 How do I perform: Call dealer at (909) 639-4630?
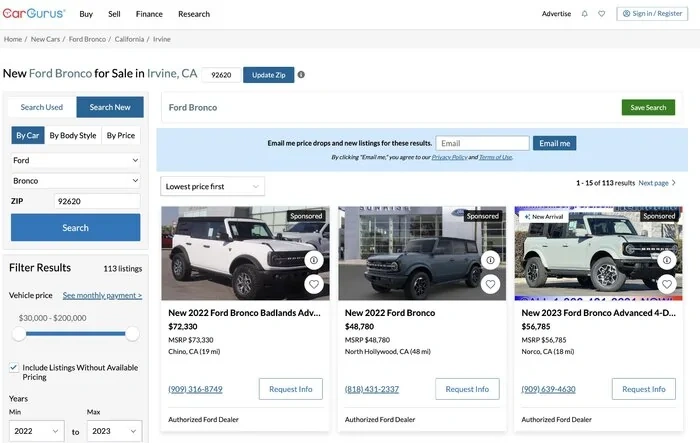[548, 389]
